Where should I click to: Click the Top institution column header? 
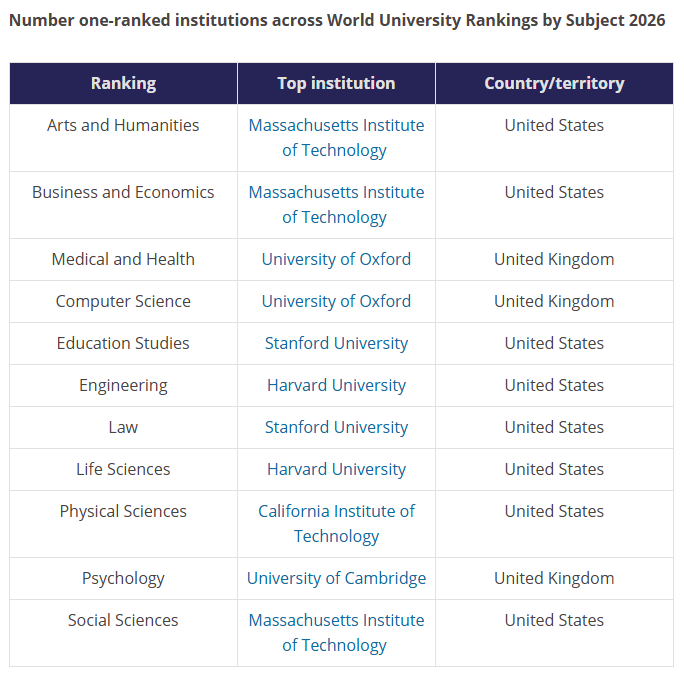tap(337, 83)
